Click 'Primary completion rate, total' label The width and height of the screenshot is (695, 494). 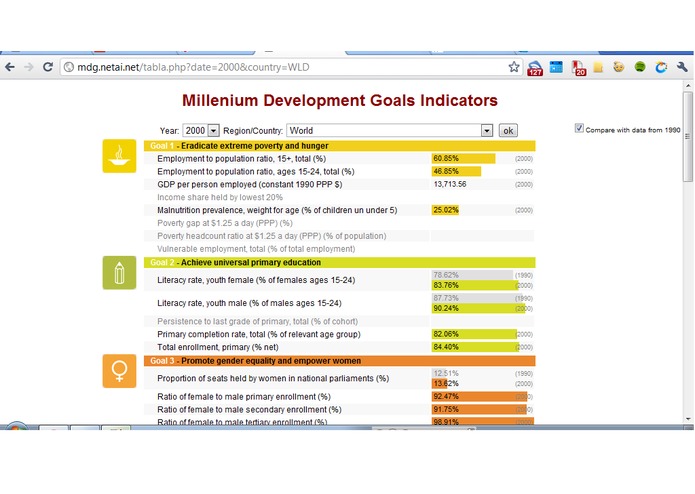(x=259, y=334)
